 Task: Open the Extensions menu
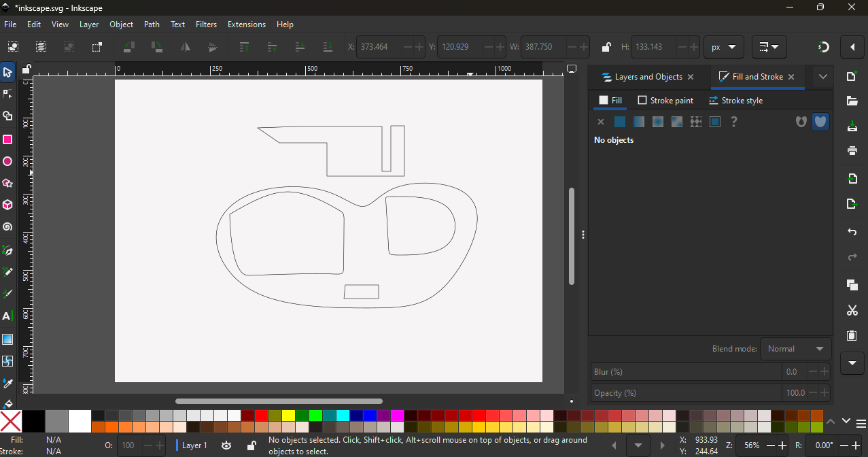point(246,24)
